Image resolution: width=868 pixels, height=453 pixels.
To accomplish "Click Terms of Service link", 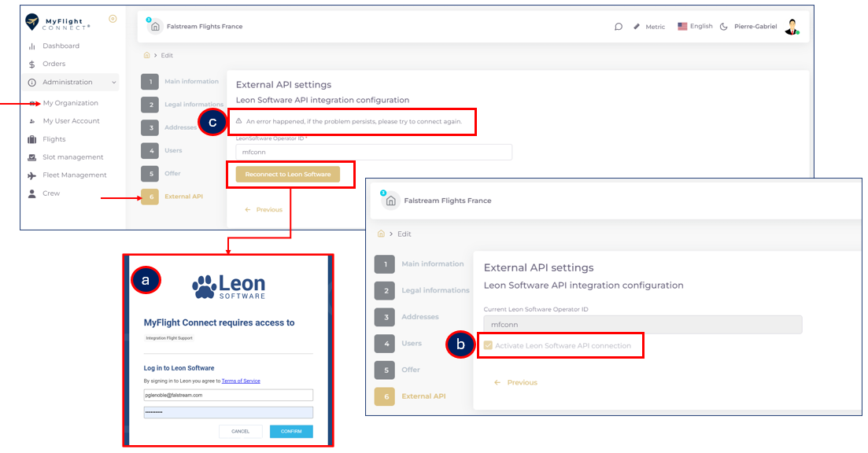I will (240, 381).
